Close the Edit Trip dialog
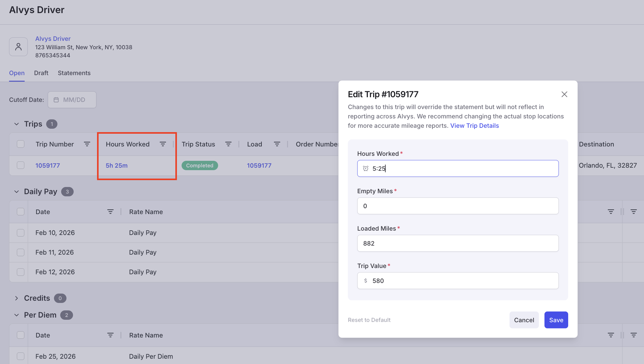 564,94
